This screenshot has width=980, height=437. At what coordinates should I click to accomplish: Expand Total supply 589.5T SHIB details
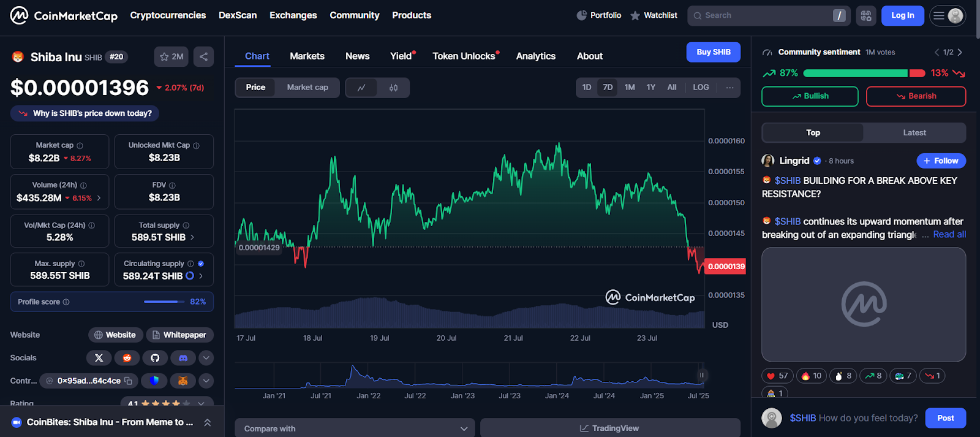pyautogui.click(x=192, y=237)
